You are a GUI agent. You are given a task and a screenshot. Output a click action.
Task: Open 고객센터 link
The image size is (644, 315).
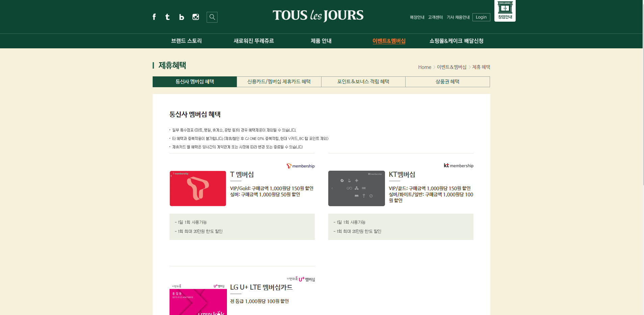pos(435,17)
